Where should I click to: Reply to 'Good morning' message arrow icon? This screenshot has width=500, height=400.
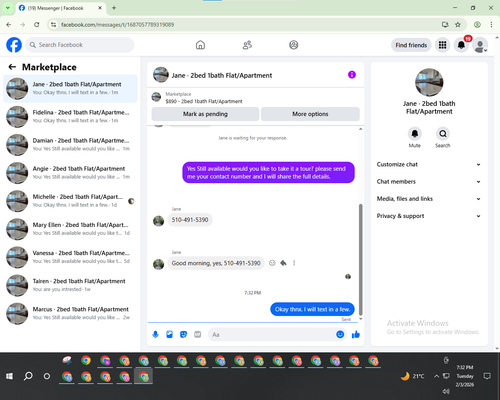pos(283,263)
